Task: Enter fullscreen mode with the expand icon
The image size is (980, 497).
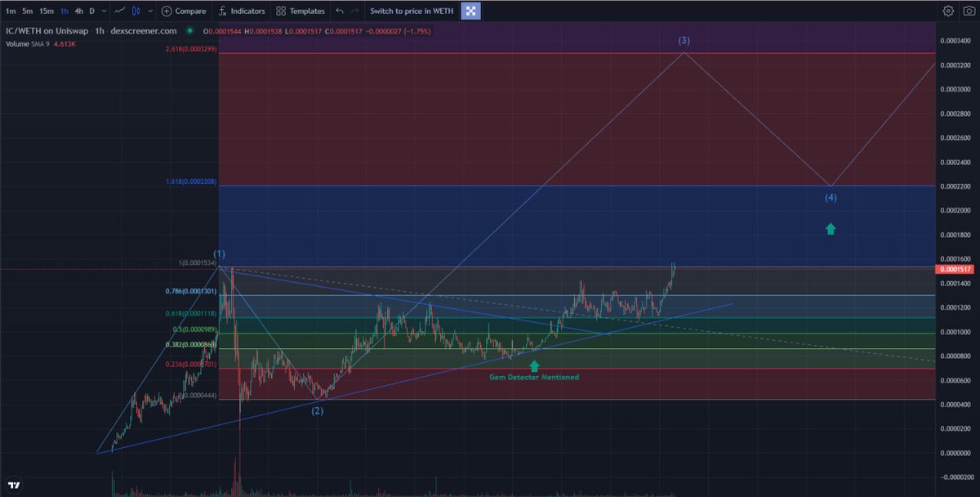Action: tap(470, 11)
